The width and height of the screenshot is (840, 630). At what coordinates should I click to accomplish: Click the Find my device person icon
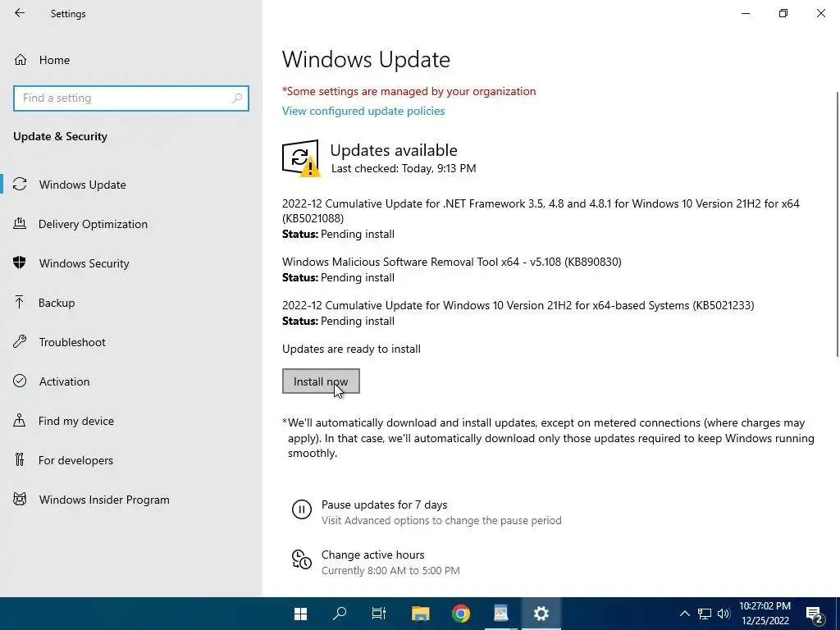[20, 420]
